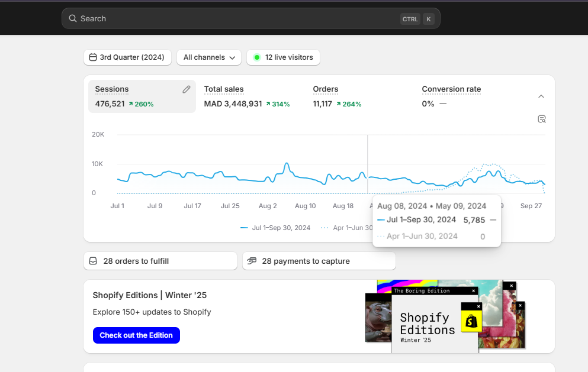Click the Check out the Edition button
This screenshot has height=372, width=588.
click(x=136, y=335)
